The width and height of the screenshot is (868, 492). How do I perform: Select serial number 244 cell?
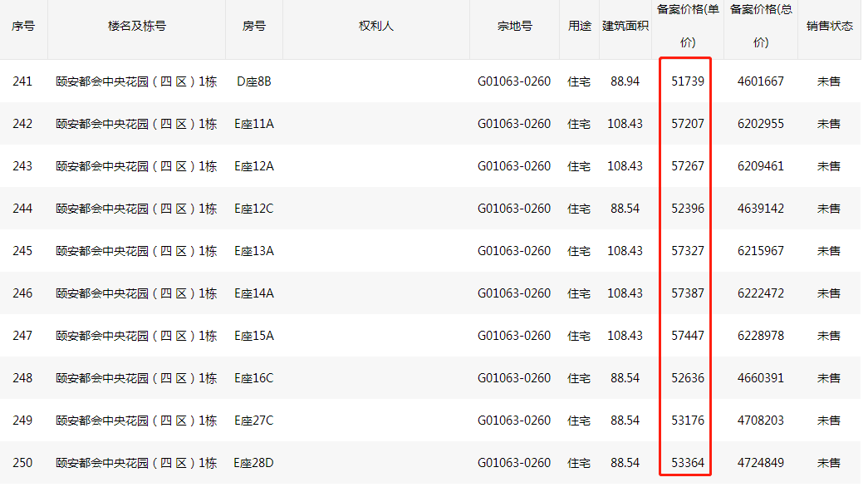tap(22, 209)
